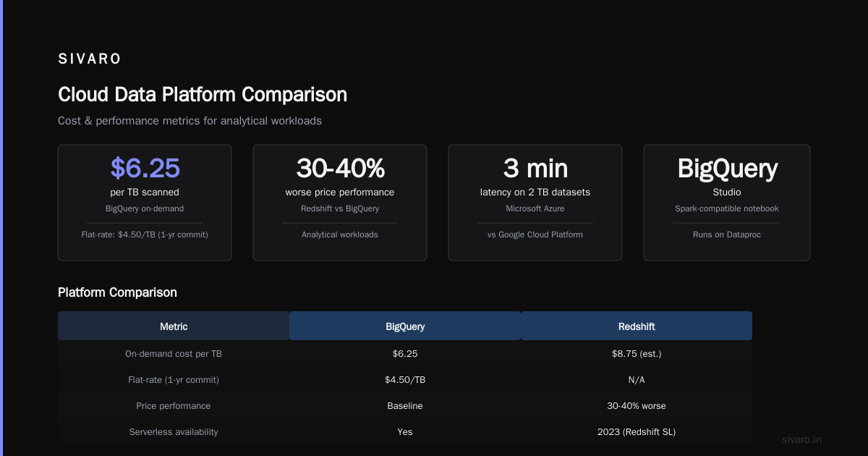
Task: Click the large BigQuery card title
Action: pos(727,168)
